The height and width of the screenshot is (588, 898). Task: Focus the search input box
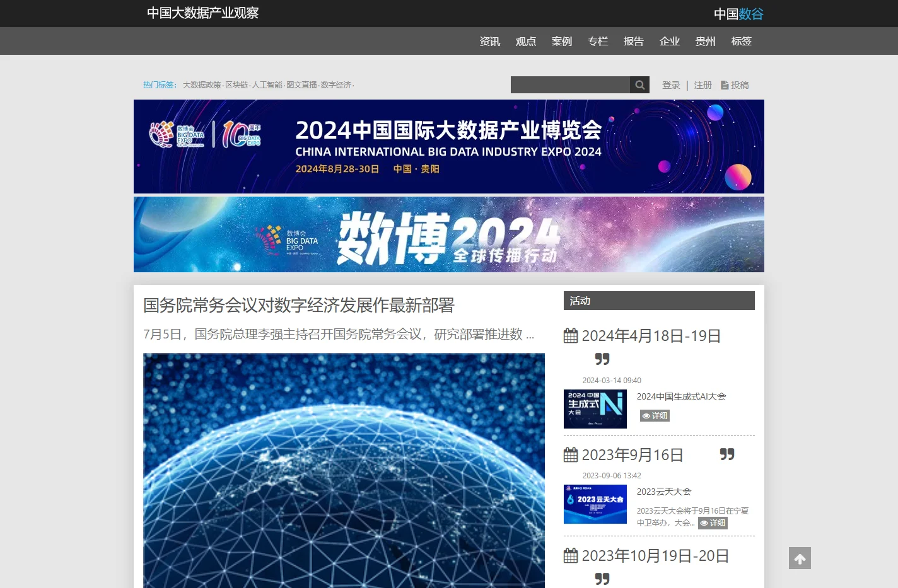click(x=570, y=85)
